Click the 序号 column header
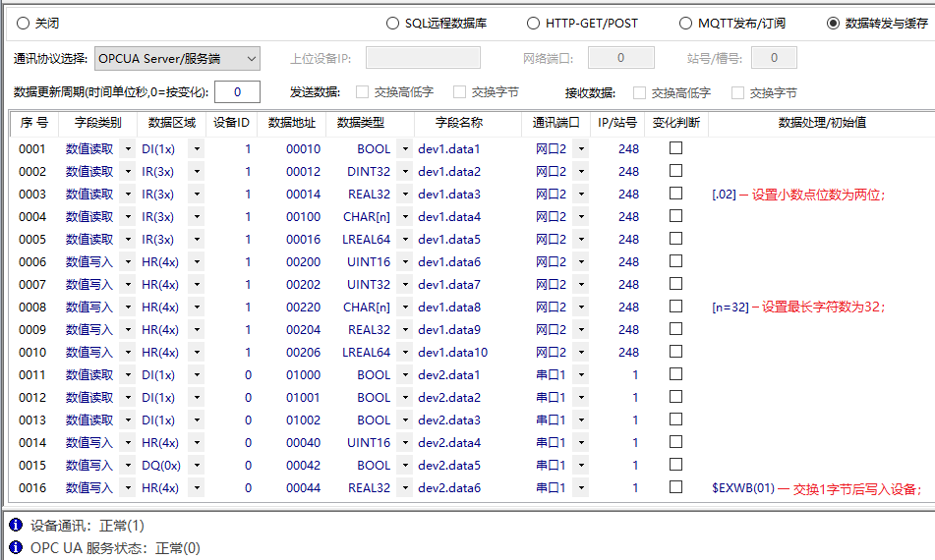The height and width of the screenshot is (560, 935). 34,123
